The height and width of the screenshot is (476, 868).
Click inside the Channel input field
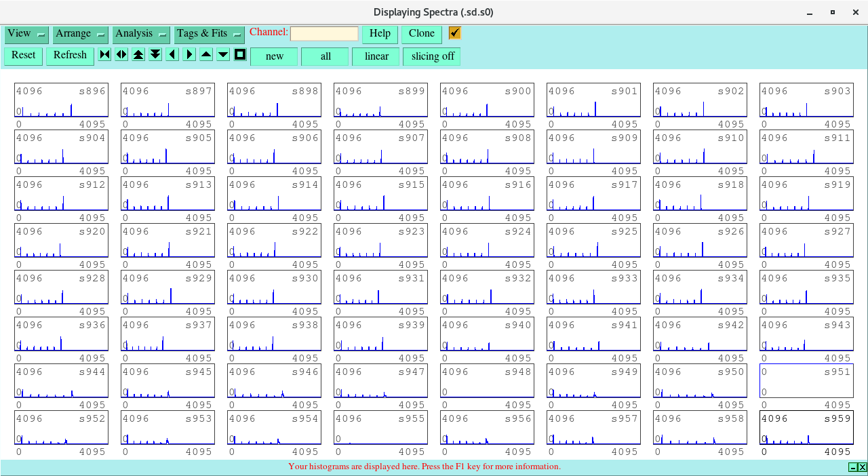pos(324,34)
